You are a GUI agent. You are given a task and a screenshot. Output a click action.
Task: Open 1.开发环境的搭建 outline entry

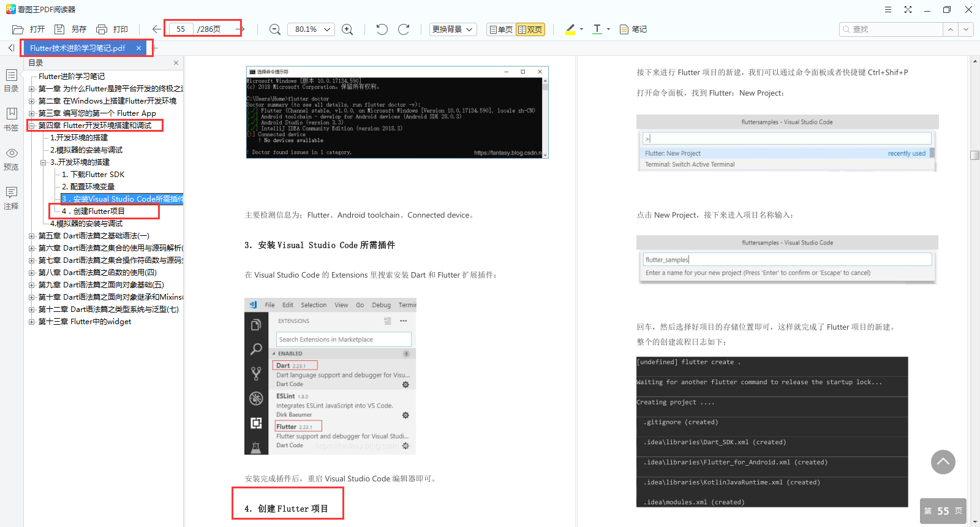click(79, 138)
